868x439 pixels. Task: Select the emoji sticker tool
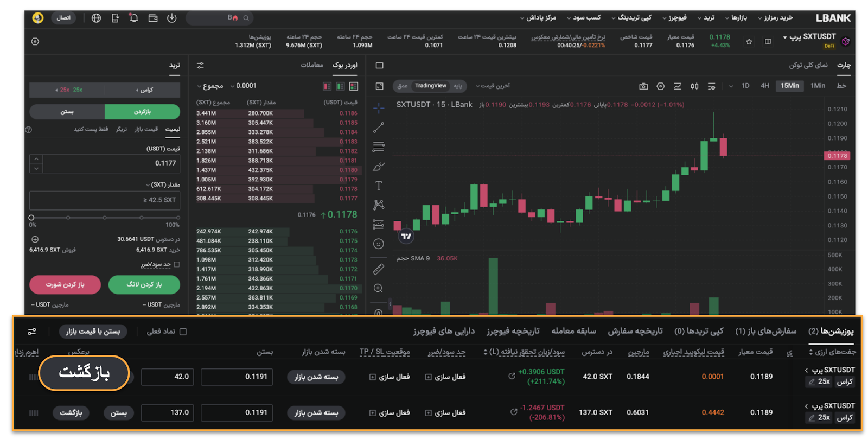tap(379, 244)
